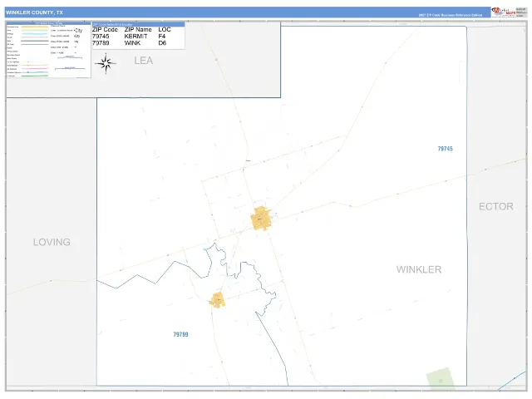Click the Kermit city area marker
Image resolution: width=532 pixels, height=399 pixels.
261,219
